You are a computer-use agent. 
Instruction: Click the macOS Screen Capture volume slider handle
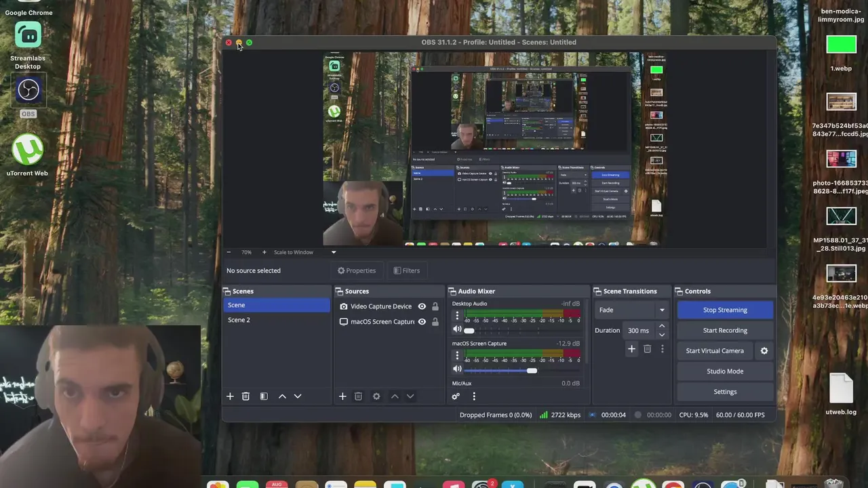(x=532, y=370)
